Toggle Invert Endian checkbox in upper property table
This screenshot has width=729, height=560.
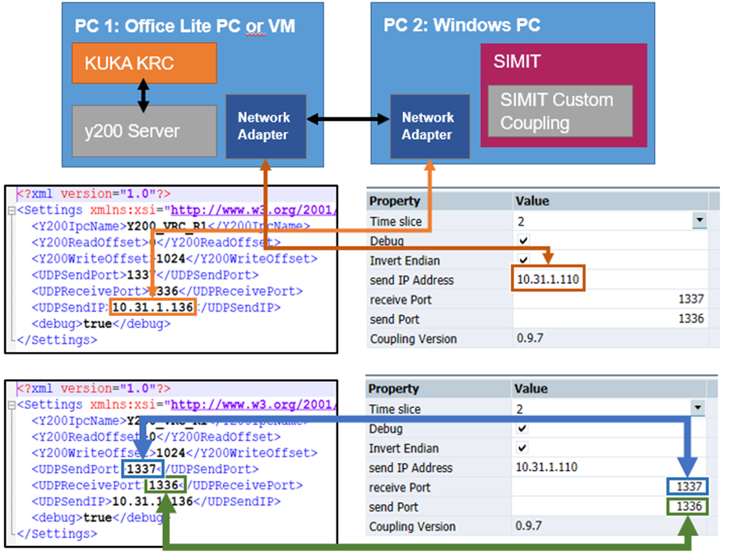[523, 259]
